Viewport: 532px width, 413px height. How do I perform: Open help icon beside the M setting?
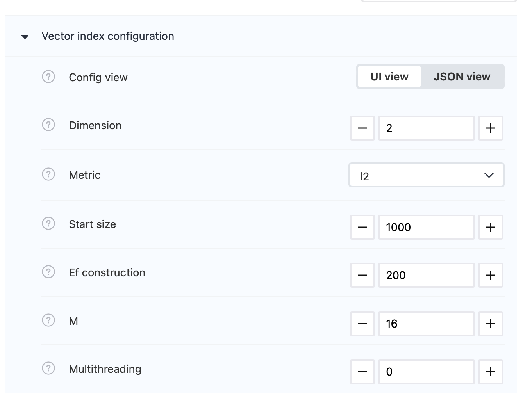point(48,320)
